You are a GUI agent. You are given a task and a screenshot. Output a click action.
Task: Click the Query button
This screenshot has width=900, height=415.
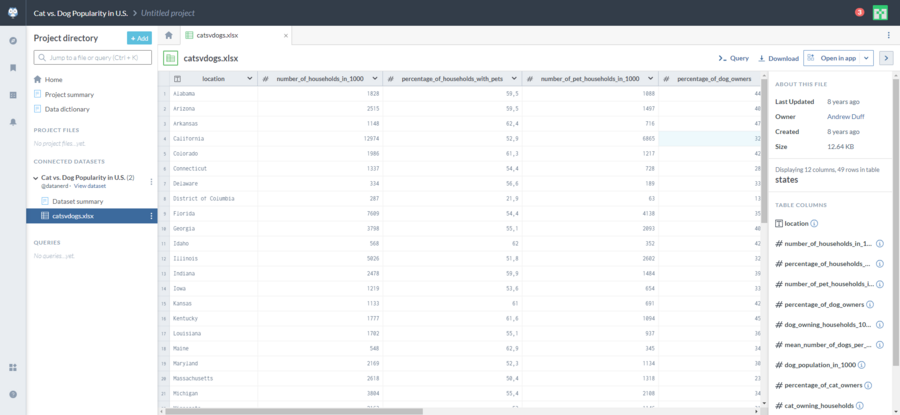click(734, 58)
